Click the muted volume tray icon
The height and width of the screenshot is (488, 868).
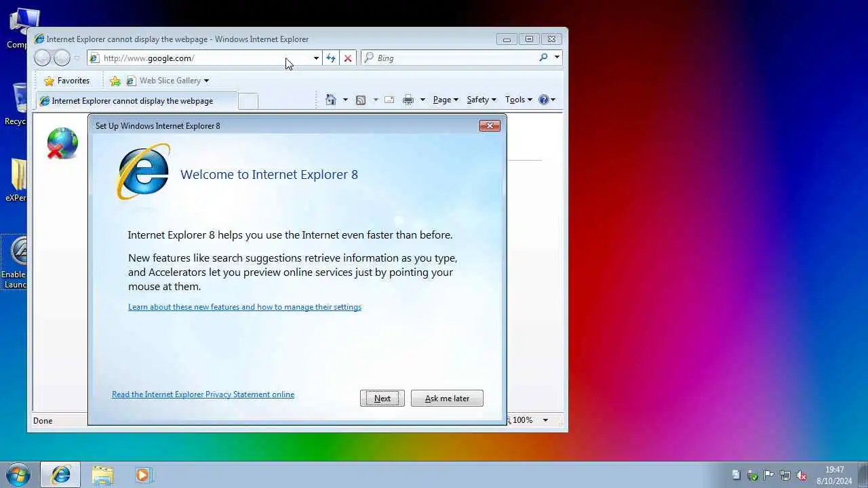pyautogui.click(x=802, y=475)
